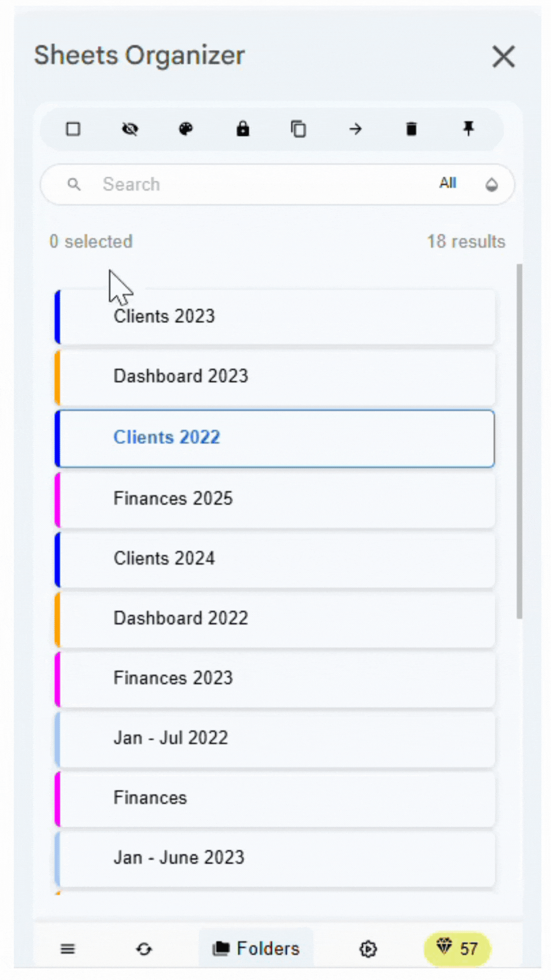
Task: Click the delete trash icon
Action: coord(412,129)
